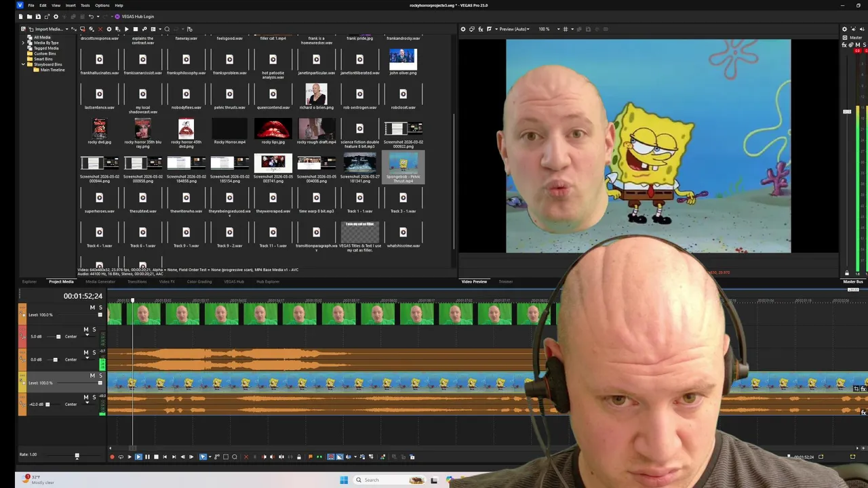
Task: Open the Normal Edit tool dropdown arrow
Action: [x=210, y=457]
